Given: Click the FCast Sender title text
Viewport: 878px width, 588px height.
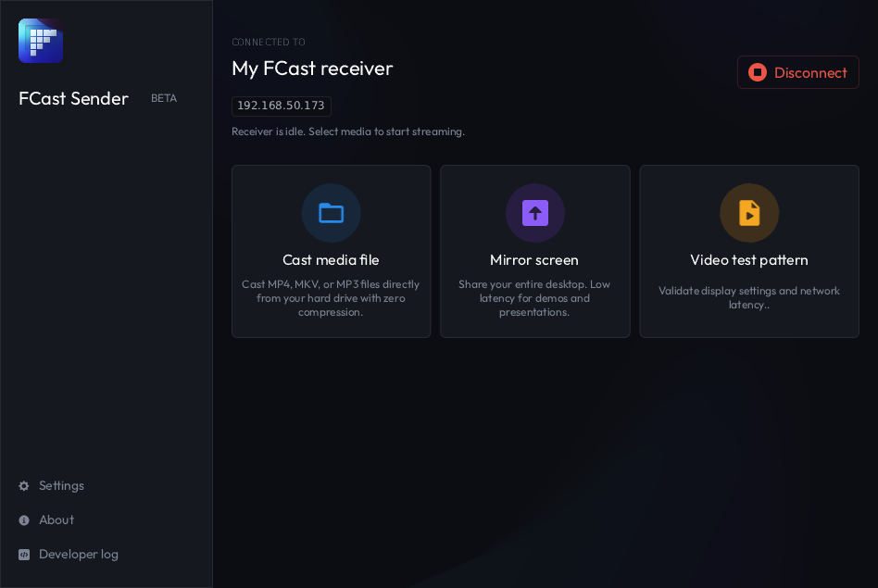Looking at the screenshot, I should pyautogui.click(x=73, y=98).
